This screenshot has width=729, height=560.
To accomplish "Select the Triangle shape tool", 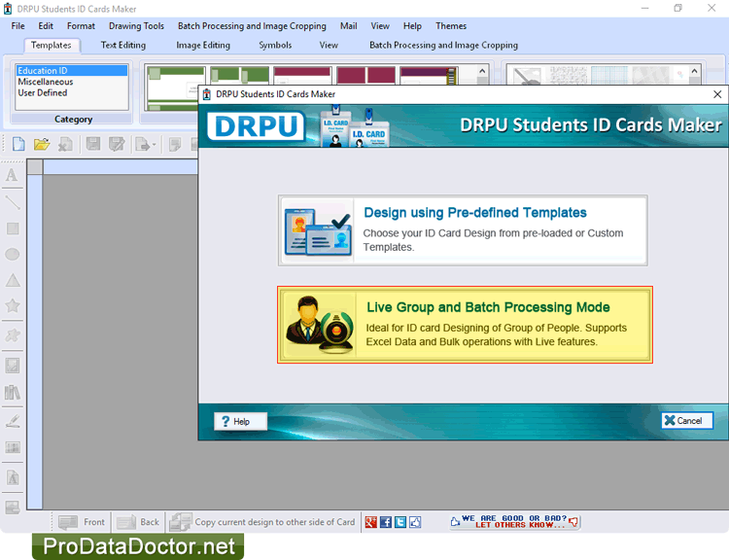I will (12, 280).
